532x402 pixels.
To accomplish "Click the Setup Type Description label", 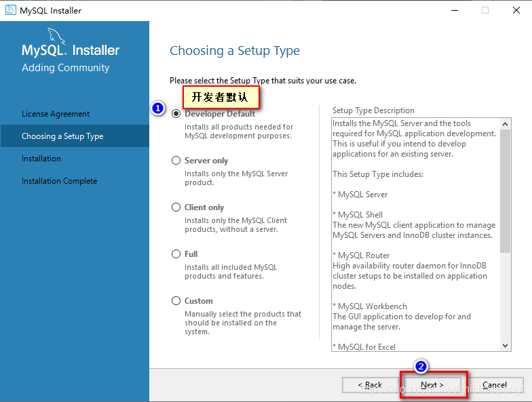I will tap(373, 110).
